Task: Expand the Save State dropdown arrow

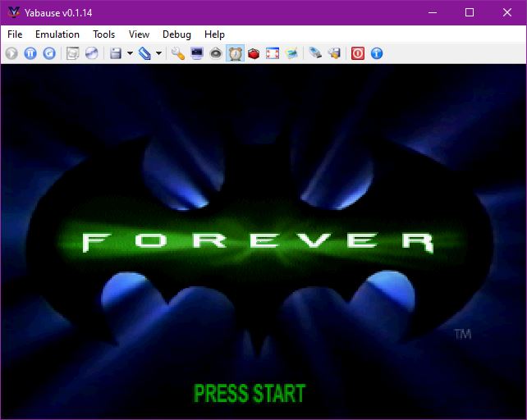Action: (130, 53)
